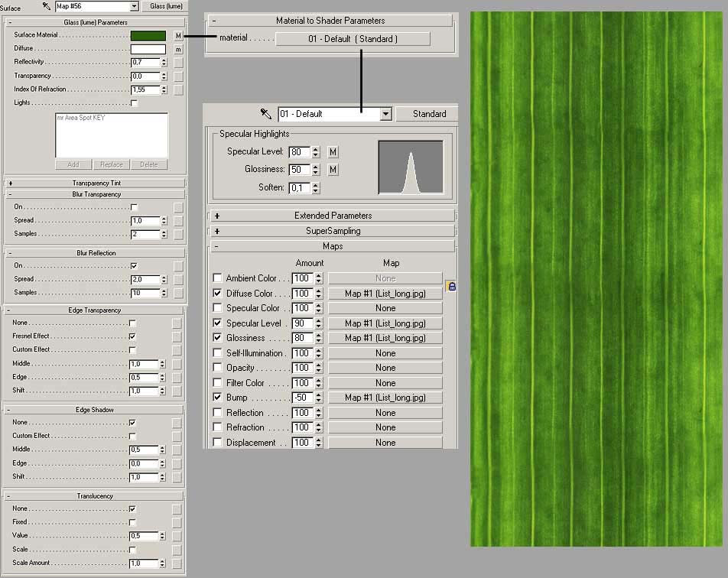Click the m map button beside Diffuse
The image size is (728, 578).
pos(178,49)
